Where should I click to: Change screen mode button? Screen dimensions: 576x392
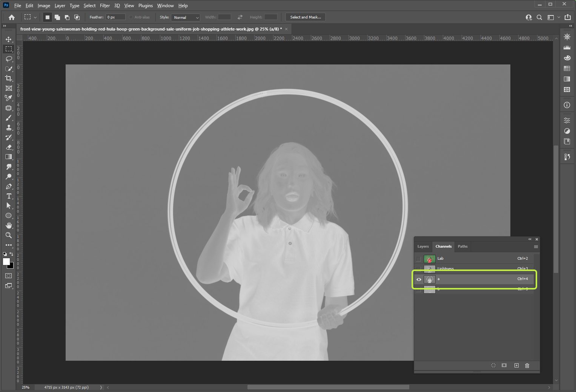pyautogui.click(x=9, y=286)
